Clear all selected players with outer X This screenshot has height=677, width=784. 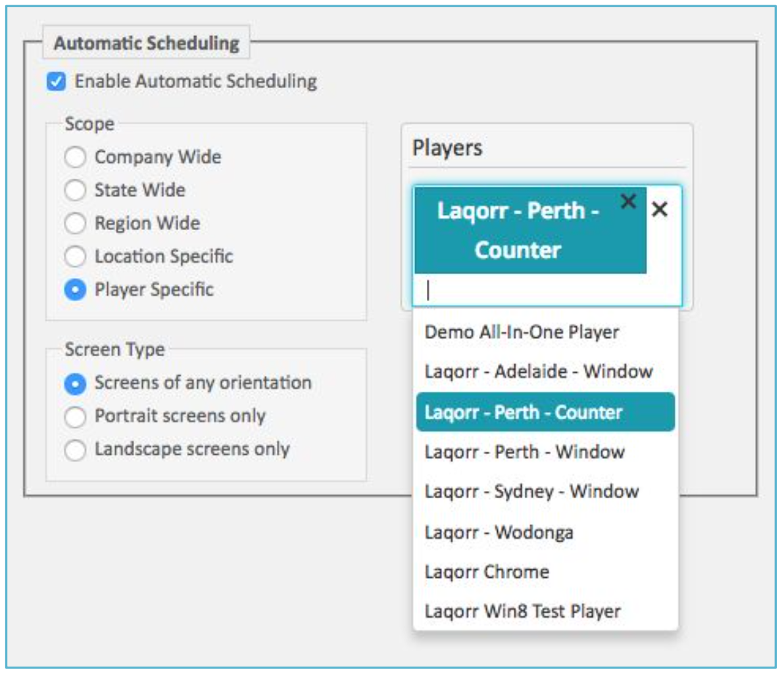660,209
